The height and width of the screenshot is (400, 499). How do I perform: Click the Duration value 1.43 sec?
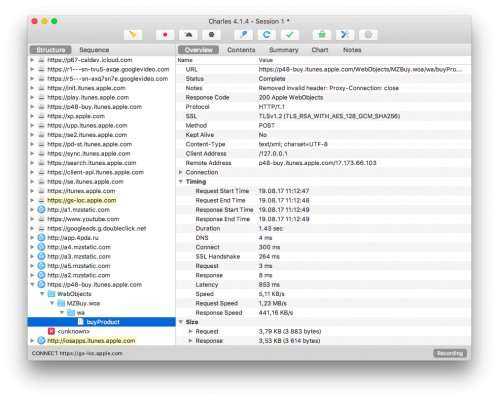[271, 228]
